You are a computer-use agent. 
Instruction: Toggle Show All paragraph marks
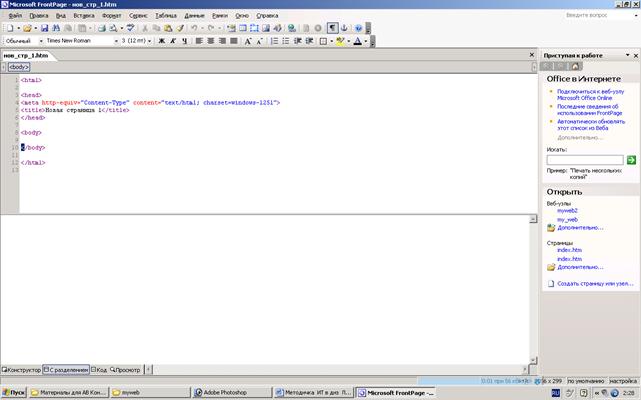pos(332,28)
